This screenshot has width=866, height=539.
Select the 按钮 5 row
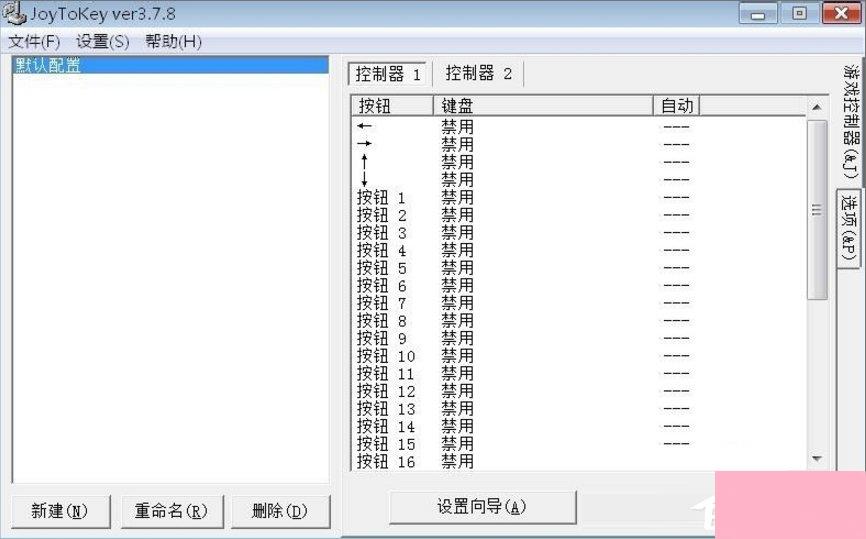click(x=578, y=268)
